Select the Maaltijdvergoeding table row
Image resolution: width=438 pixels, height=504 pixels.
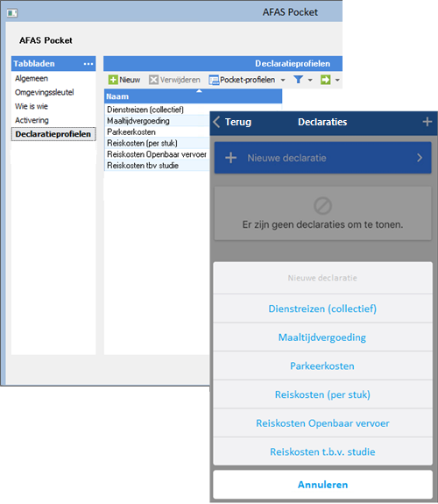pos(158,121)
